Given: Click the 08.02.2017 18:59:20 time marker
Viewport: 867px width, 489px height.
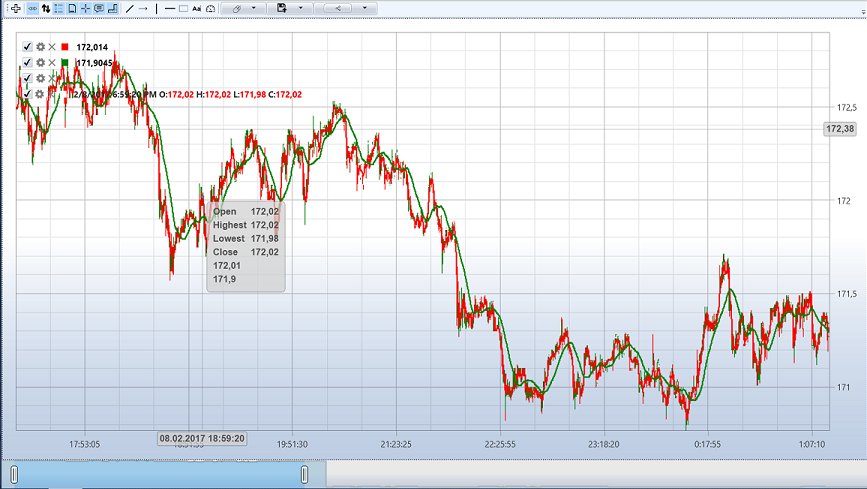Looking at the screenshot, I should coord(202,439).
